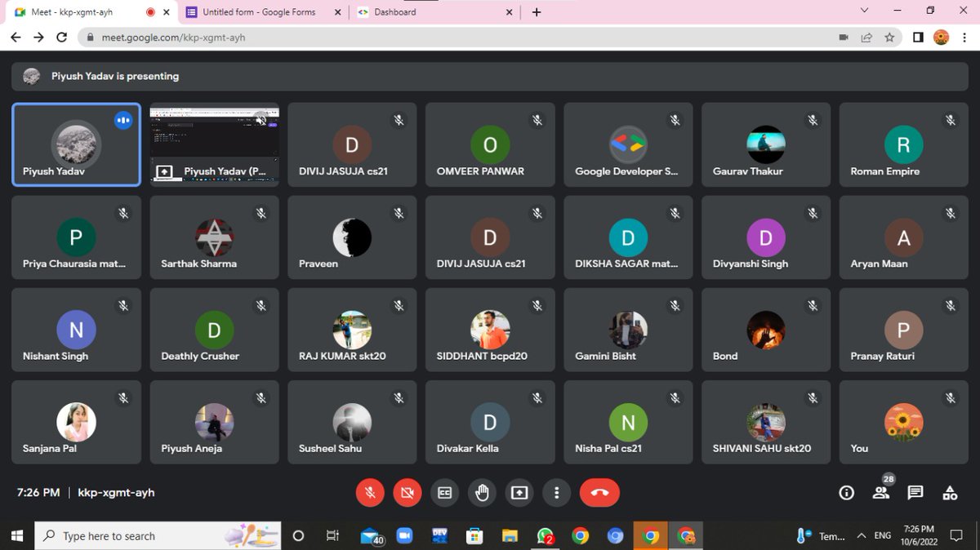Hang up using the red leave call button
This screenshot has width=980, height=550.
coord(599,493)
